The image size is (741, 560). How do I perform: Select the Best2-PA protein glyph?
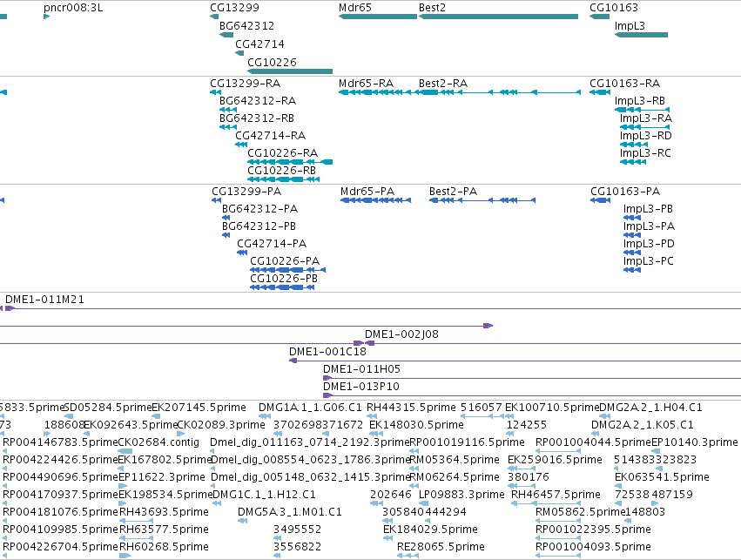(482, 200)
